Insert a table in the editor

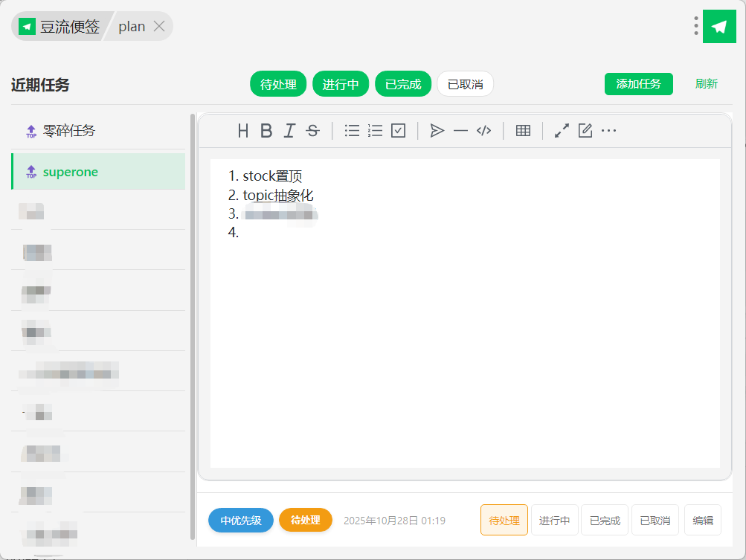coord(523,131)
